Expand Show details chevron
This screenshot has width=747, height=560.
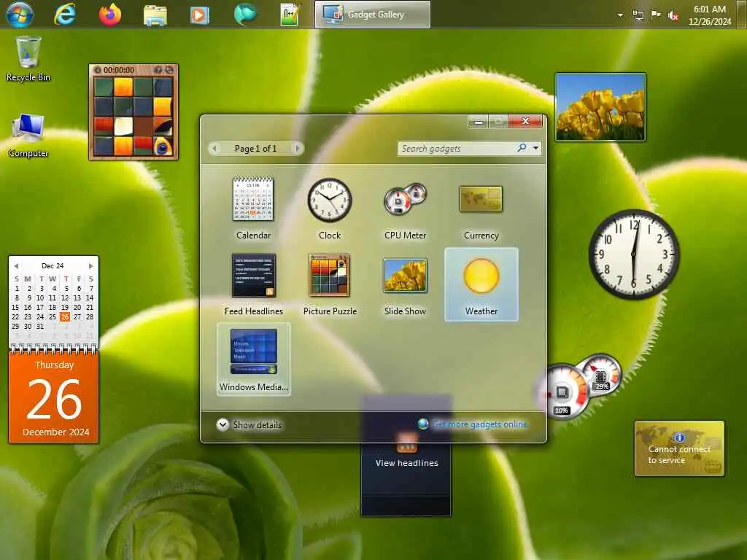pos(222,424)
